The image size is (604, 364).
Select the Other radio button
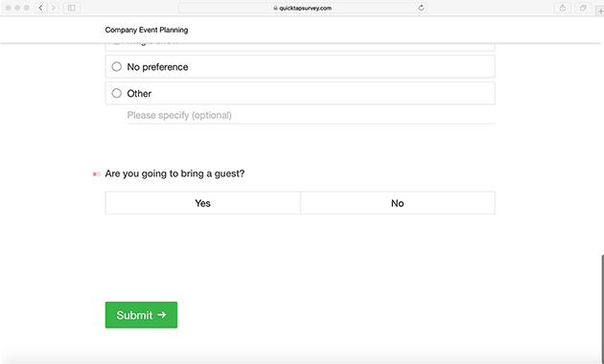coord(116,93)
